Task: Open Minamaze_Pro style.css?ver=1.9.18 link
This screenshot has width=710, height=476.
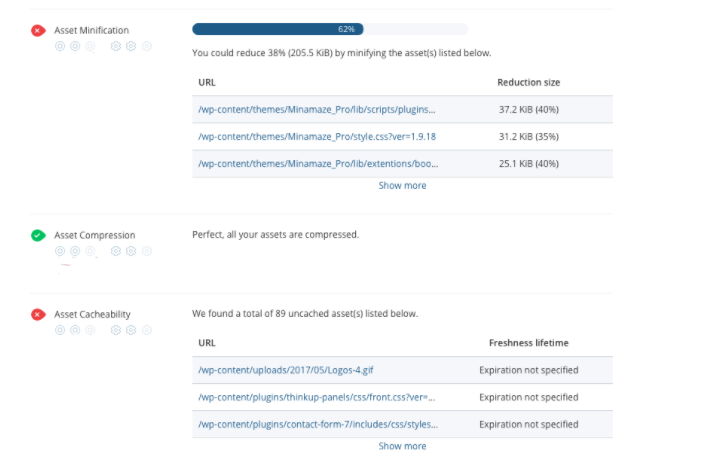Action: tap(317, 137)
